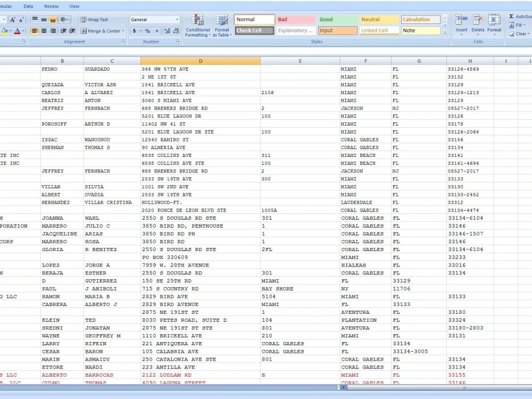The image size is (532, 399).
Task: Click the AutoSum sigma icon
Action: point(511,16)
